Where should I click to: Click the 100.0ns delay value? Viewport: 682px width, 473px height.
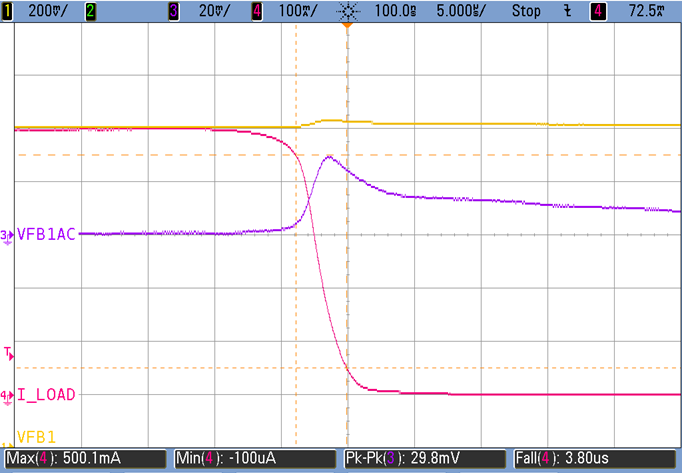(395, 11)
